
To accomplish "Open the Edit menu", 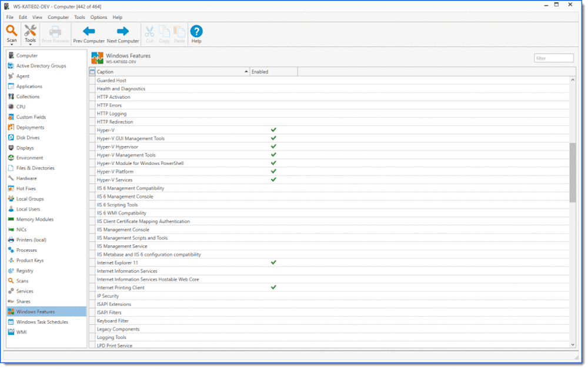I will [x=23, y=17].
